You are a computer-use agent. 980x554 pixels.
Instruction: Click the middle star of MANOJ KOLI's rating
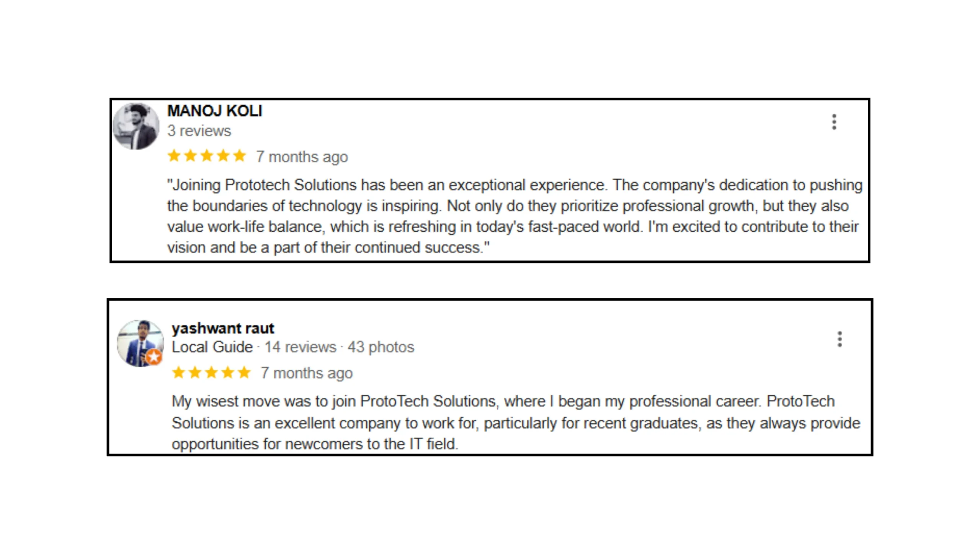tap(207, 156)
